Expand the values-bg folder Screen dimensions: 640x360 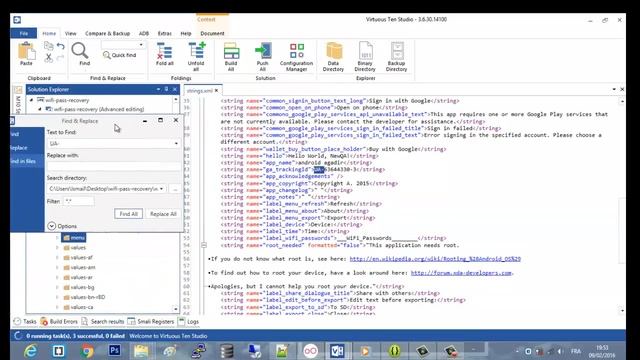57,287
